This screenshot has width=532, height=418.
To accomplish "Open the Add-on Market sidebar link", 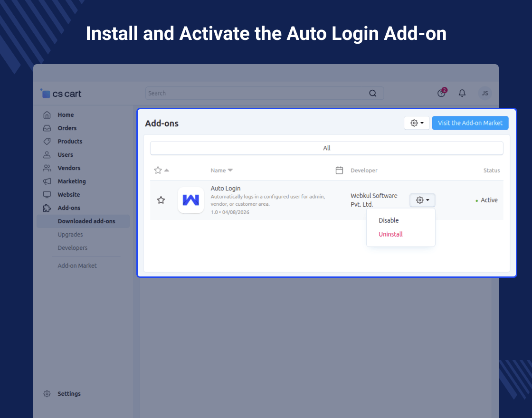I will (x=77, y=266).
